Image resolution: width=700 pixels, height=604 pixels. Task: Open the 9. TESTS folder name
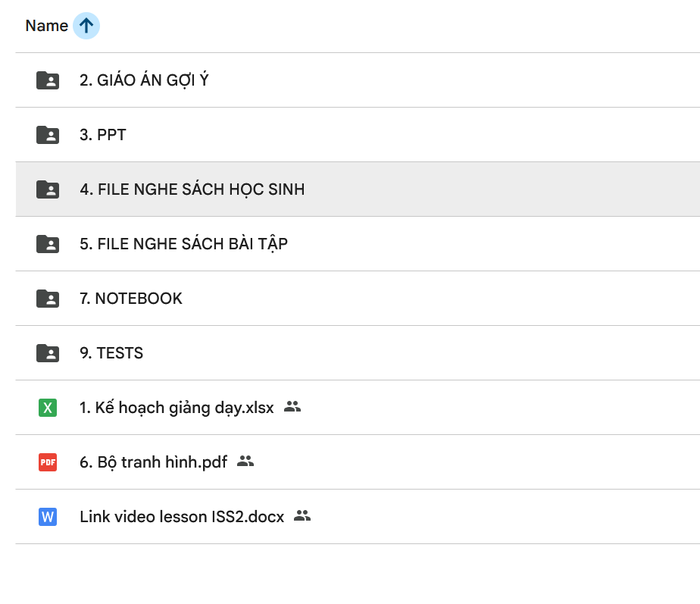[x=111, y=353]
